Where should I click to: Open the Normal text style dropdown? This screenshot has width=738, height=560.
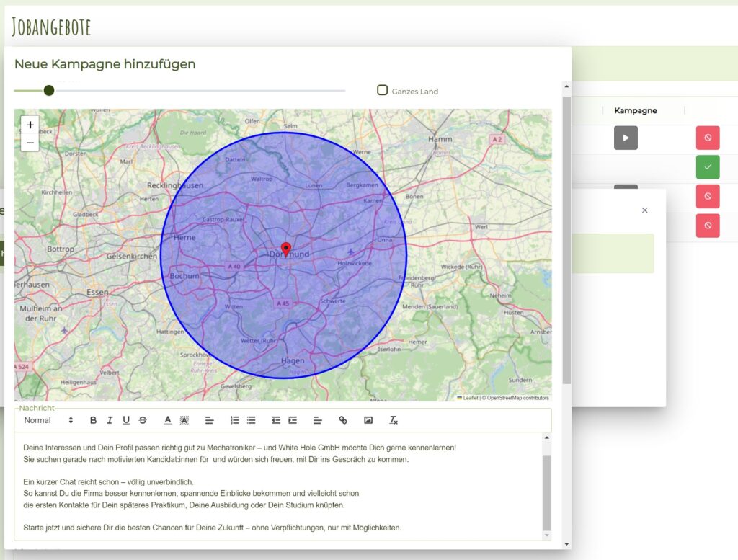point(48,420)
